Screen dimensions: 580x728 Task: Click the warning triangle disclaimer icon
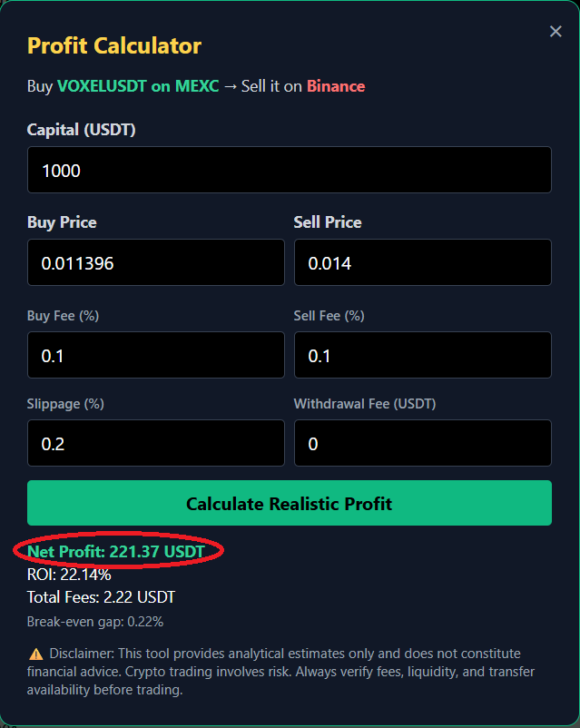[x=34, y=653]
